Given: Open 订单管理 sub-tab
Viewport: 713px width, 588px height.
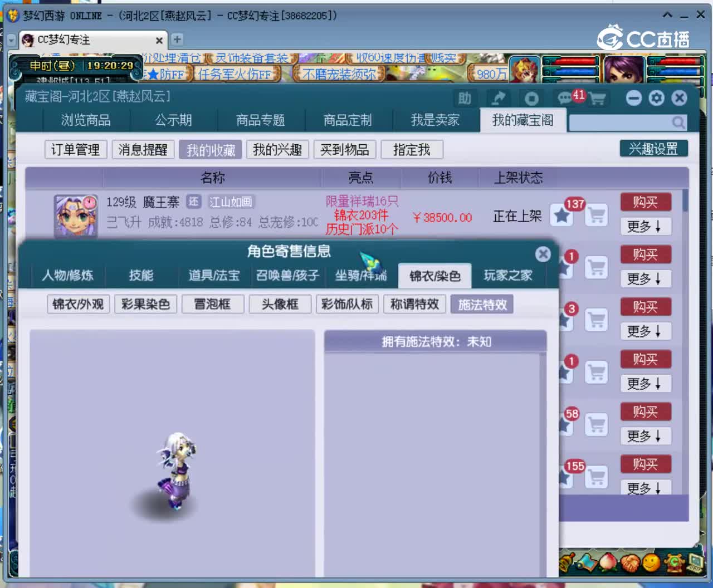Looking at the screenshot, I should click(x=76, y=149).
